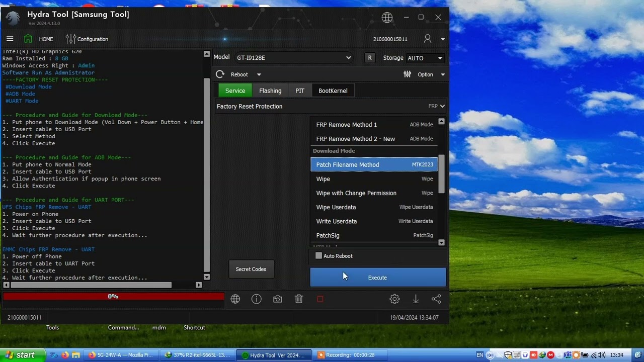Click #Download Mode link in log
This screenshot has height=362, width=644.
[x=29, y=87]
